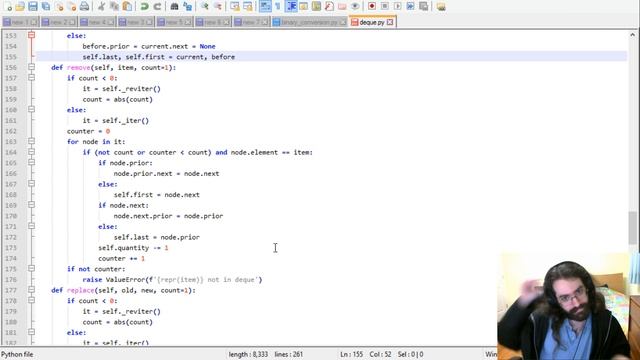Zoom out using magnifier minus icon
The image size is (640, 360).
click(x=218, y=7)
